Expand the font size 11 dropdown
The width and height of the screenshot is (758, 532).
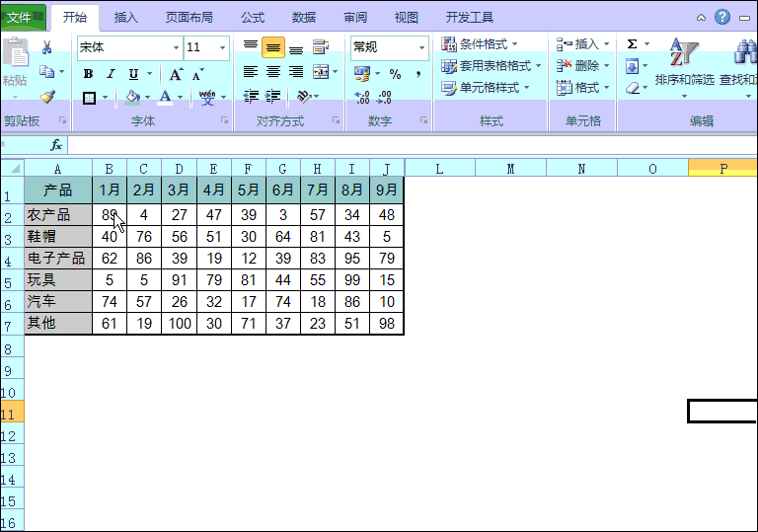[x=223, y=47]
